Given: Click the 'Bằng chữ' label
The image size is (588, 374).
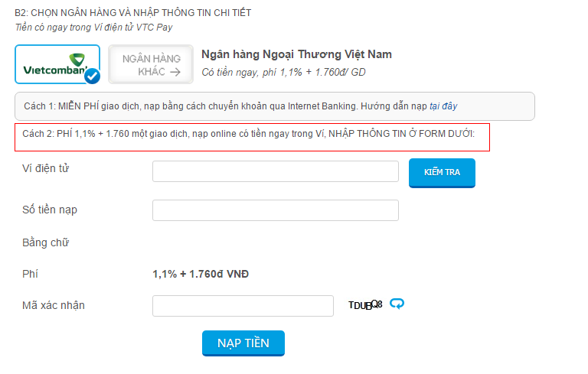Looking at the screenshot, I should click(46, 242).
